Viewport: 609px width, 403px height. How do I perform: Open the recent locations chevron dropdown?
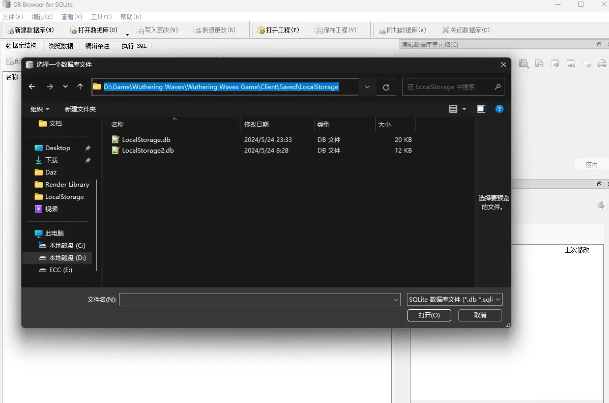click(x=64, y=87)
